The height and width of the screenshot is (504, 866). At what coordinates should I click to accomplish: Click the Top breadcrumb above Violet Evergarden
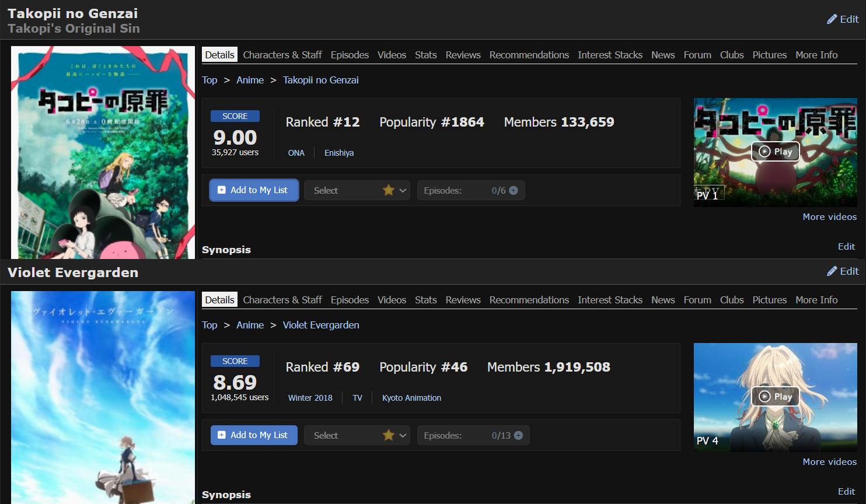[x=209, y=325]
